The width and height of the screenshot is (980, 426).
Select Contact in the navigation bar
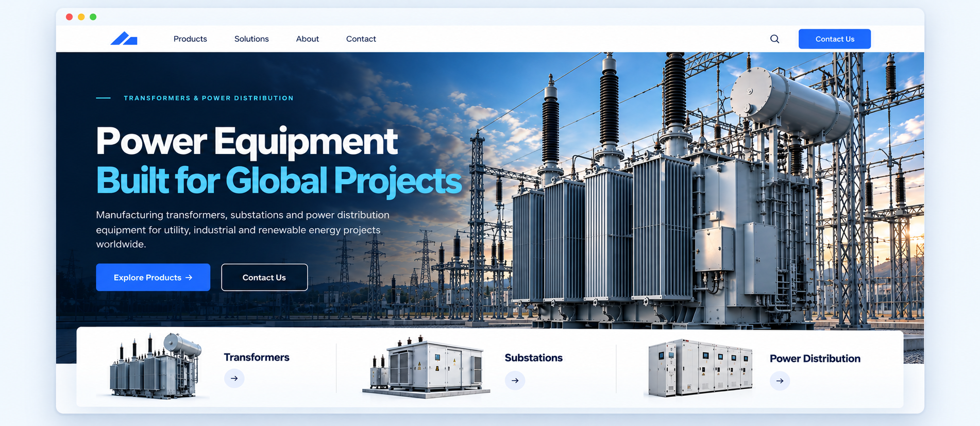click(361, 39)
